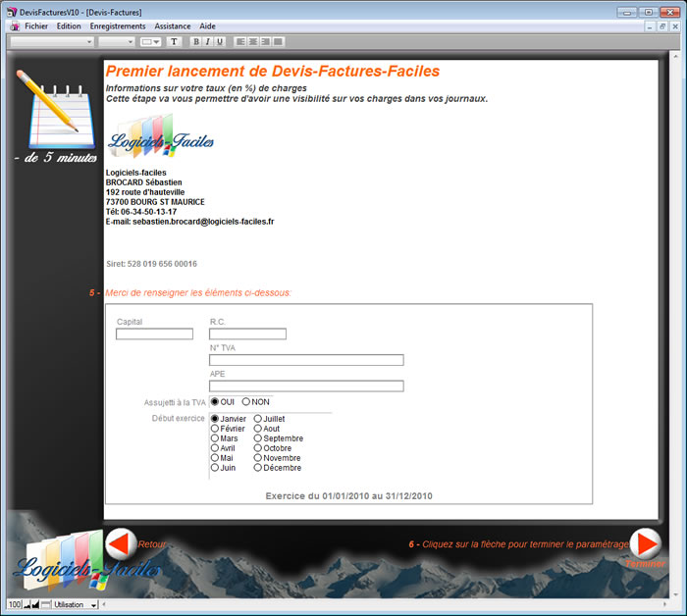Toggle bold text formatting
The image size is (687, 616).
pyautogui.click(x=196, y=42)
